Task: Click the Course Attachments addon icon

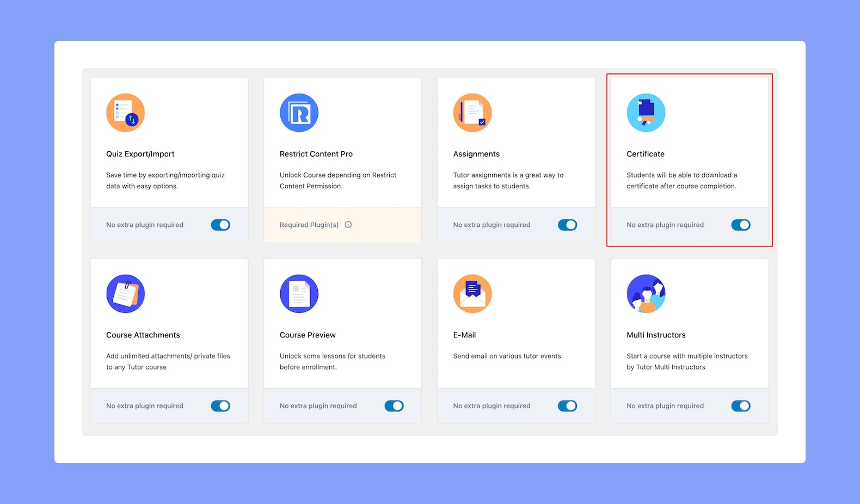Action: point(125,294)
